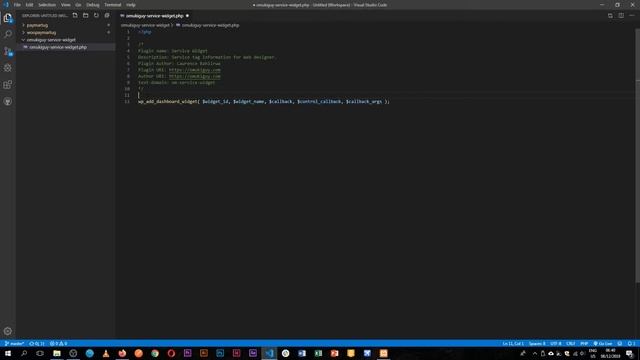Open the editor More Actions ellipsis
640x360 pixels.
click(x=632, y=16)
